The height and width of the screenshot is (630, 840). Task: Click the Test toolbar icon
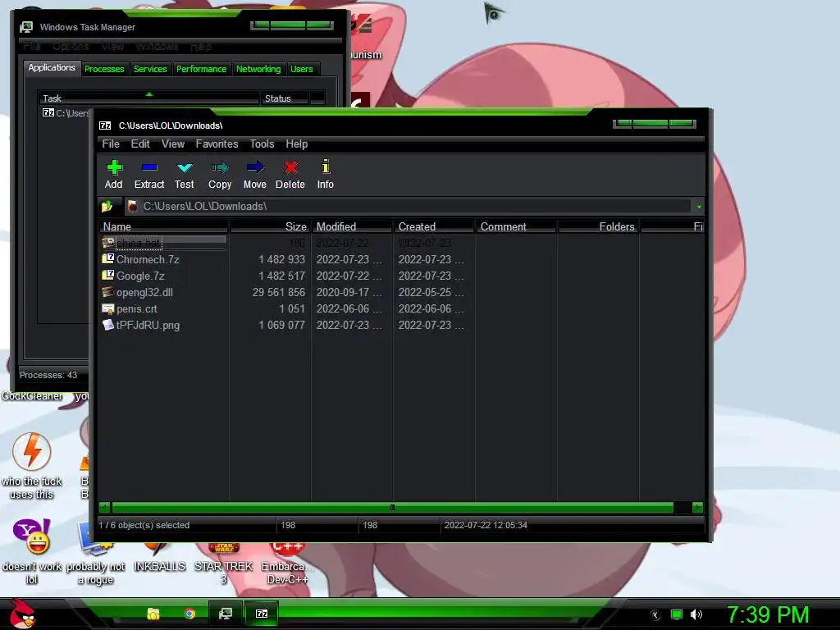pos(185,167)
